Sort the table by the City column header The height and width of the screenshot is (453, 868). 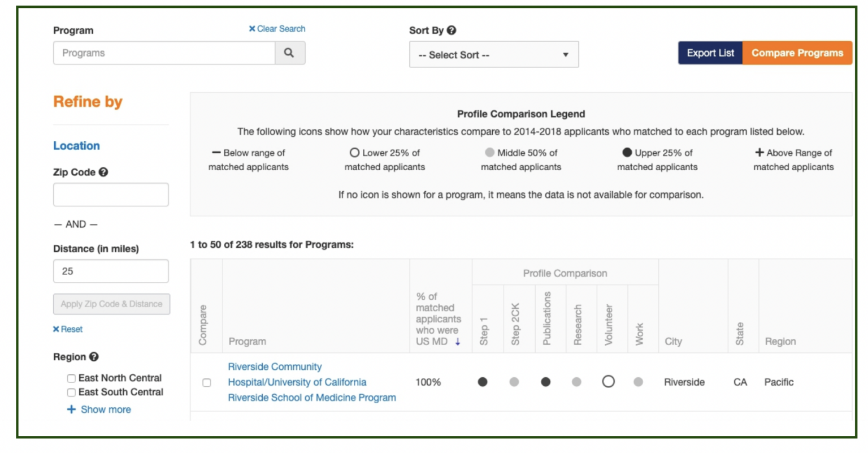point(673,342)
